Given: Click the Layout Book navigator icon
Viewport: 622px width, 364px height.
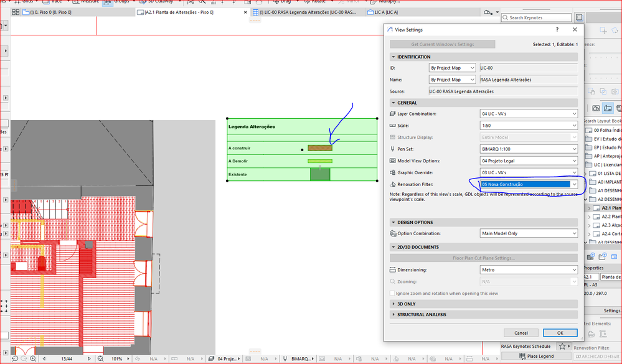Looking at the screenshot, I should (606, 108).
